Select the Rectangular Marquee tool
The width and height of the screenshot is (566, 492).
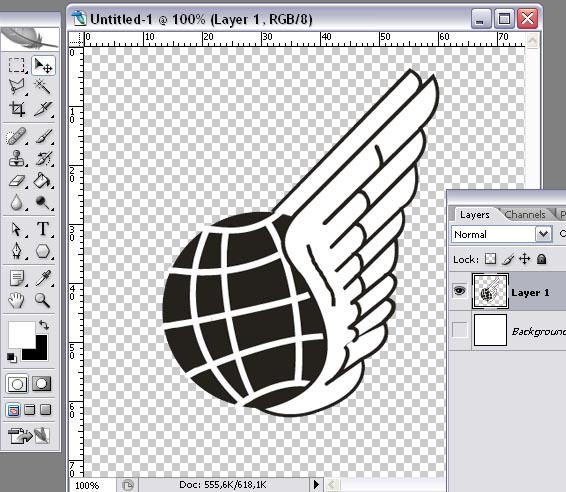click(17, 65)
